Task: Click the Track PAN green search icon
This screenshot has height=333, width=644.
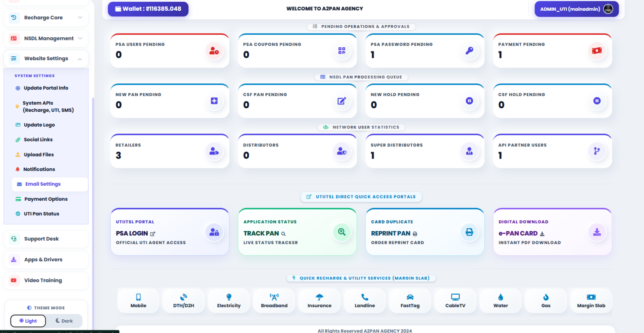Action: pyautogui.click(x=342, y=232)
